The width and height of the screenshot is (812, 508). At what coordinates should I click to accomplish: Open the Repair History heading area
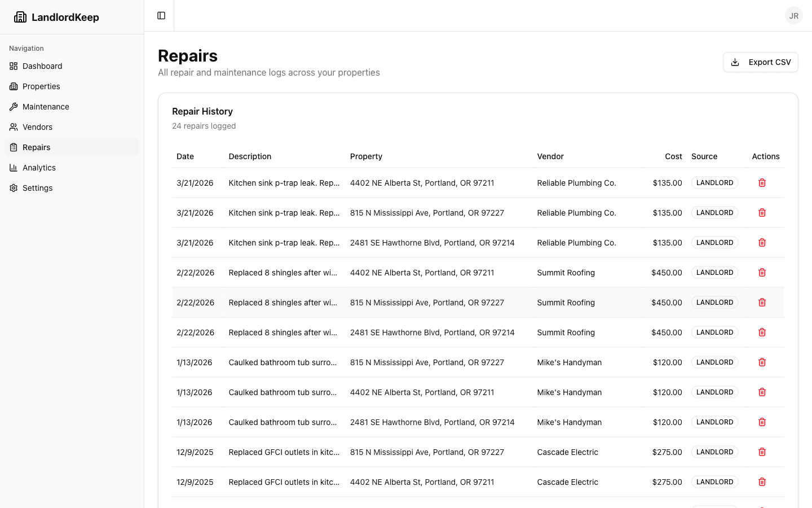point(202,111)
